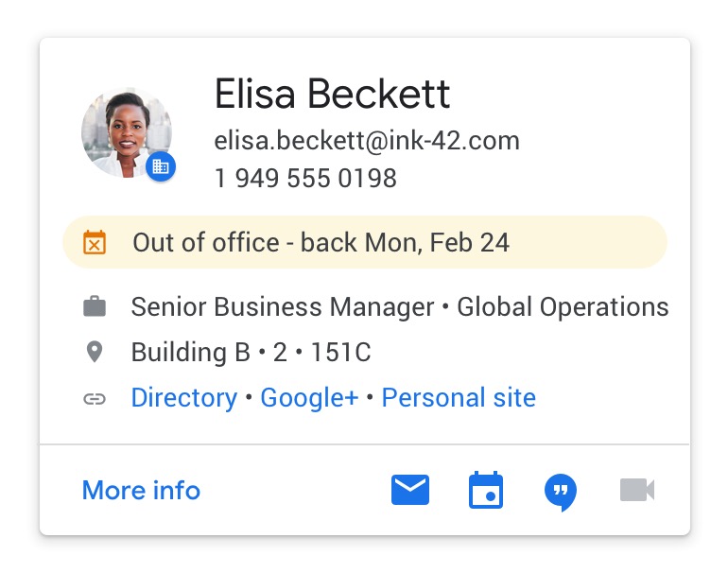728x573 pixels.
Task: Open the calendar schedule icon
Action: (486, 491)
